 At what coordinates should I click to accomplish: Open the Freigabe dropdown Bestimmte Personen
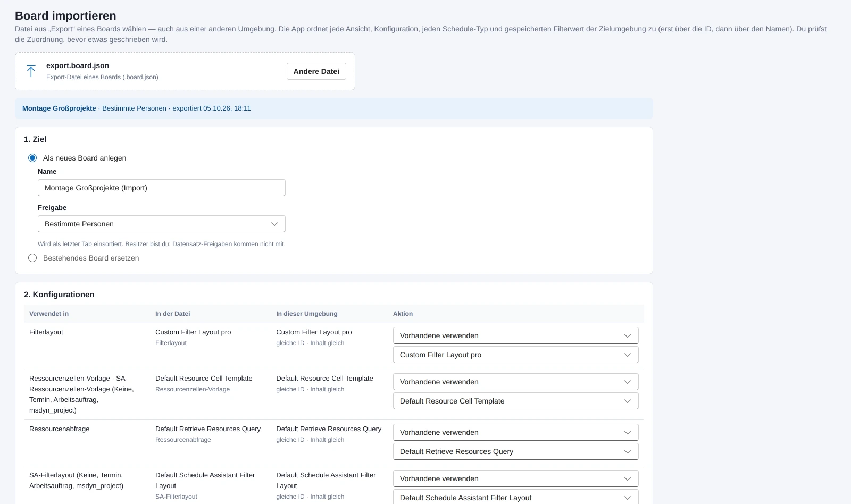(162, 224)
